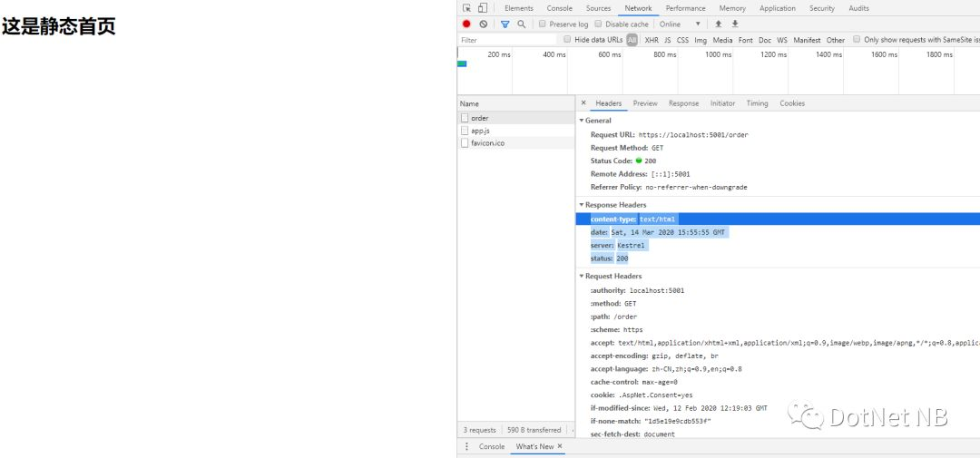The height and width of the screenshot is (458, 980).
Task: Click the Filter text input field
Action: [507, 39]
